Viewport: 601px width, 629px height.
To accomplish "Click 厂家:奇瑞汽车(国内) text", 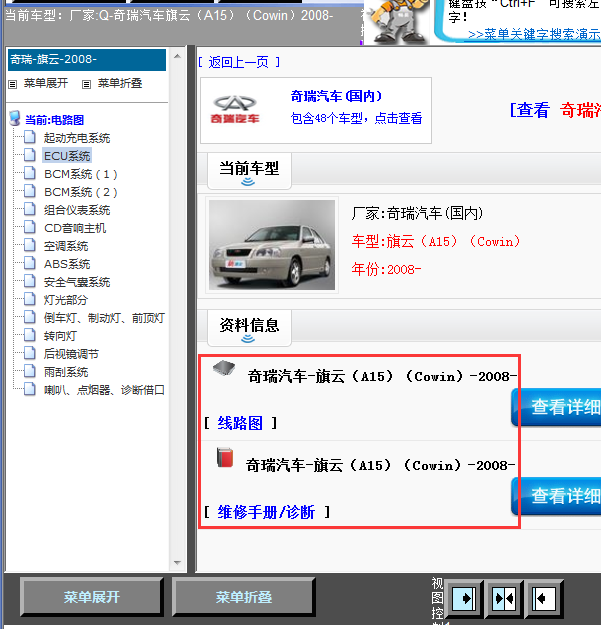I will pos(417,213).
